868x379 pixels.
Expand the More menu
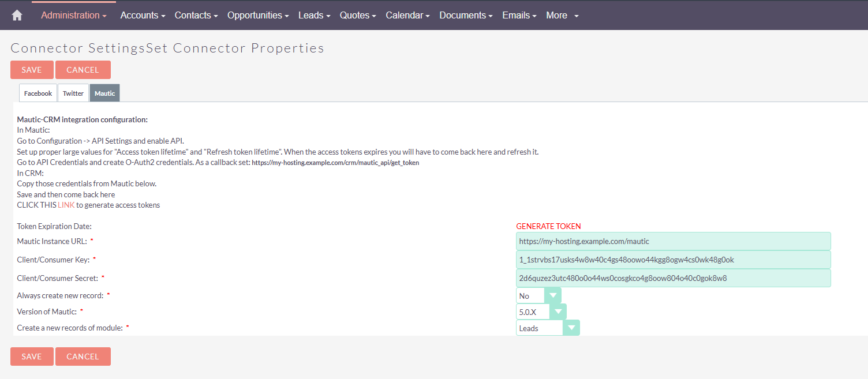562,16
